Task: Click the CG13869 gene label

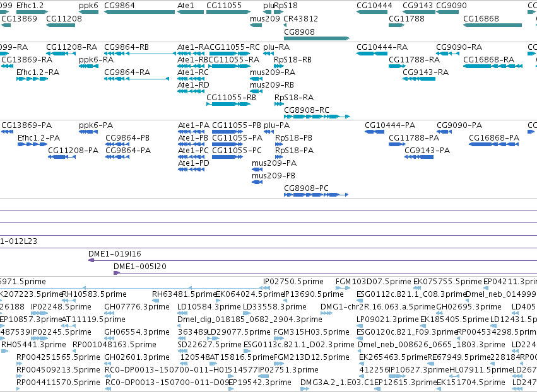Action: (x=19, y=18)
